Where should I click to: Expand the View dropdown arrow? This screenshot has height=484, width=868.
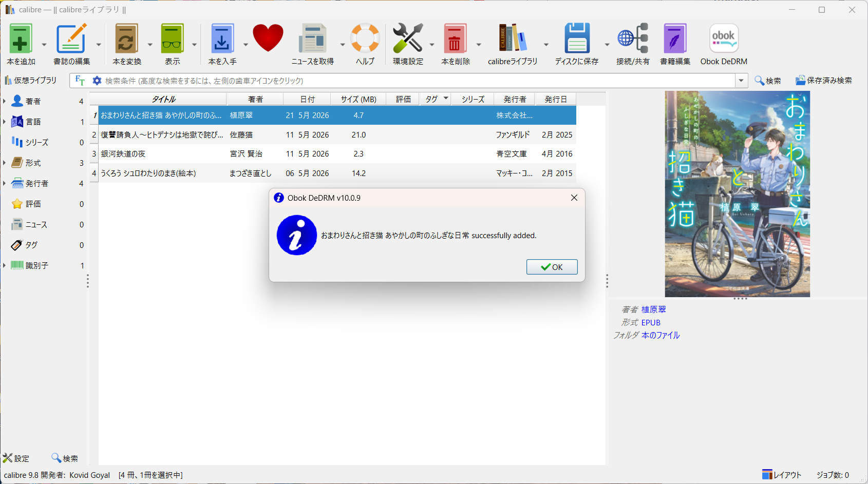click(194, 45)
